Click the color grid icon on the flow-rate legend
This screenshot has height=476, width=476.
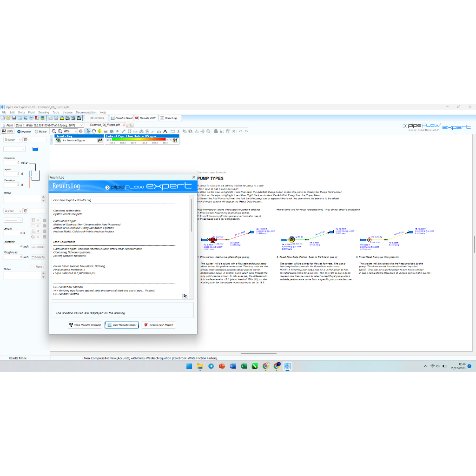tap(175, 140)
